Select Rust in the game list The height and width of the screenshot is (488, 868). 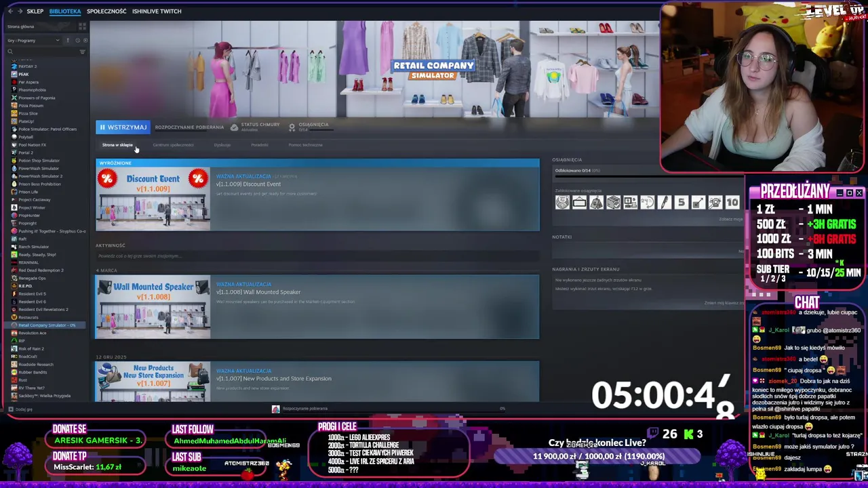[x=22, y=380]
